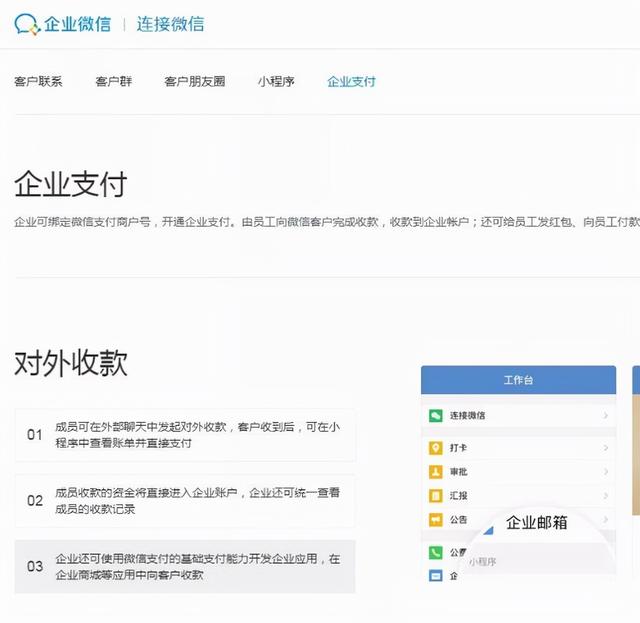The height and width of the screenshot is (623, 640).
Task: Click the green phone icon in 工作台
Action: pyautogui.click(x=436, y=552)
